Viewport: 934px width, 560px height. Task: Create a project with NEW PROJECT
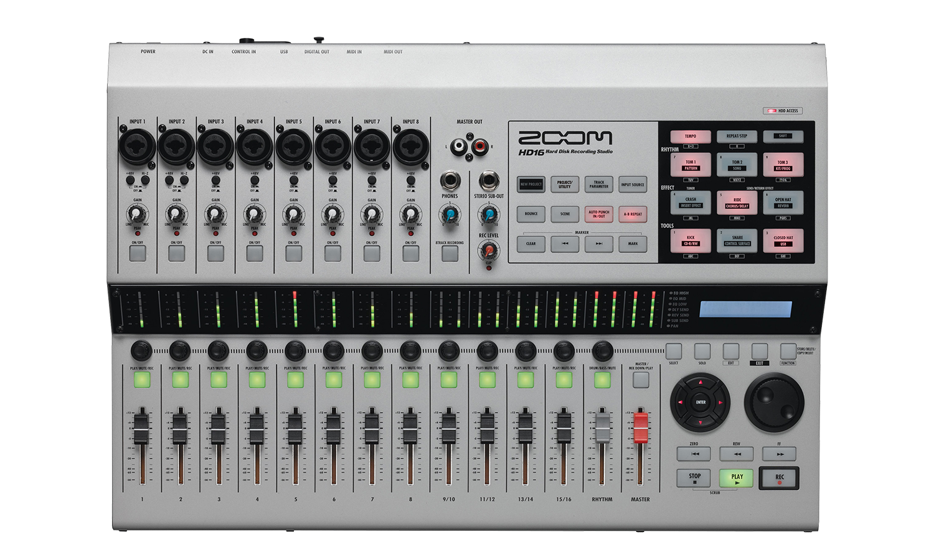pos(531,184)
